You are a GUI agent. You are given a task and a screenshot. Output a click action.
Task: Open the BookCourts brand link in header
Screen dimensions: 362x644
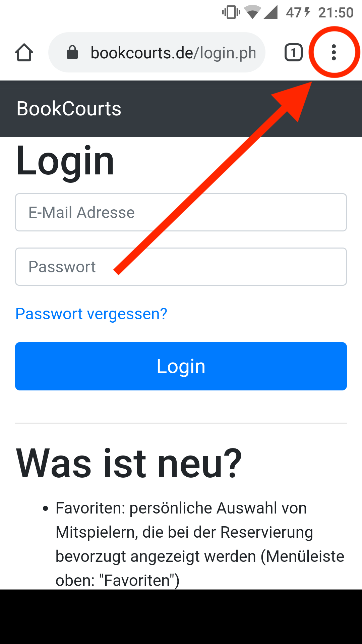pyautogui.click(x=69, y=109)
